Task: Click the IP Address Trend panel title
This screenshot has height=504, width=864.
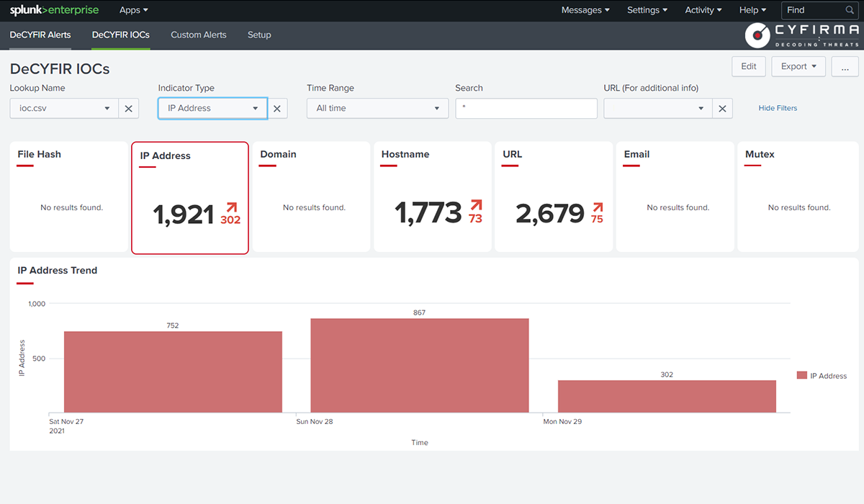Action: tap(58, 271)
